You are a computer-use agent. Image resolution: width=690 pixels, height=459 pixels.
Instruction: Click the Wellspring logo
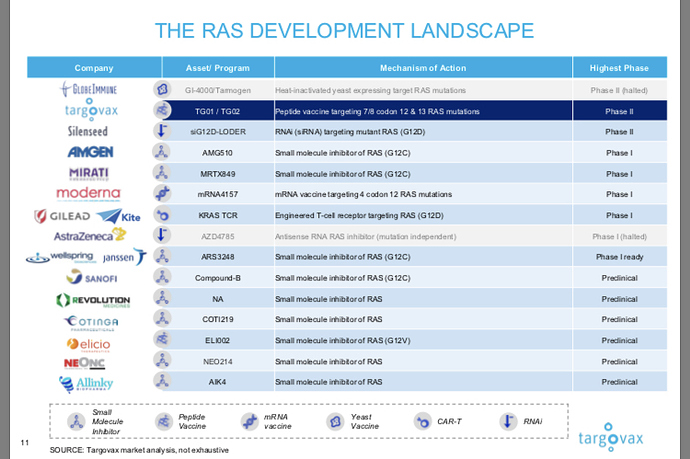(x=60, y=257)
